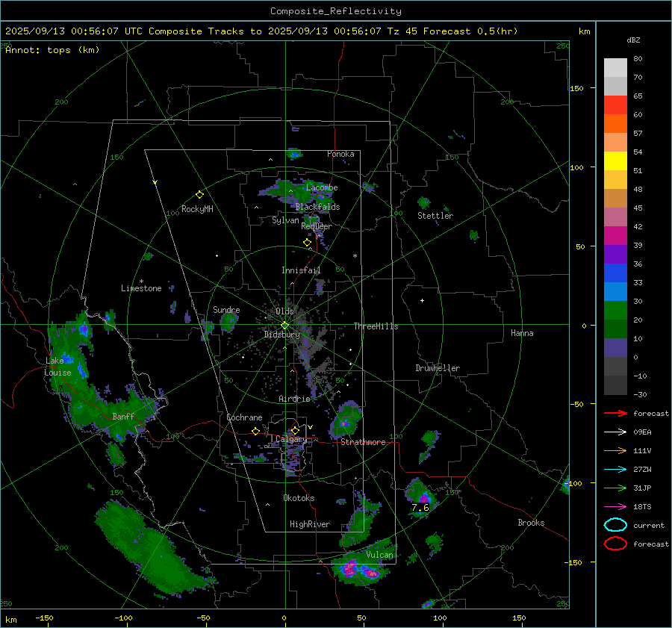Click the purple swatch between 39 and 36 dBZ
This screenshot has height=628, width=672.
click(x=615, y=254)
